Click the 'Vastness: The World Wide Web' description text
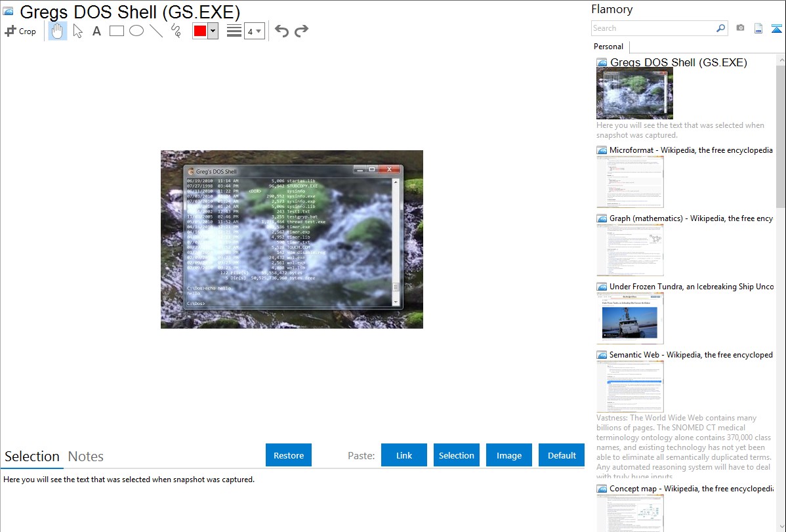786x532 pixels. [684, 447]
